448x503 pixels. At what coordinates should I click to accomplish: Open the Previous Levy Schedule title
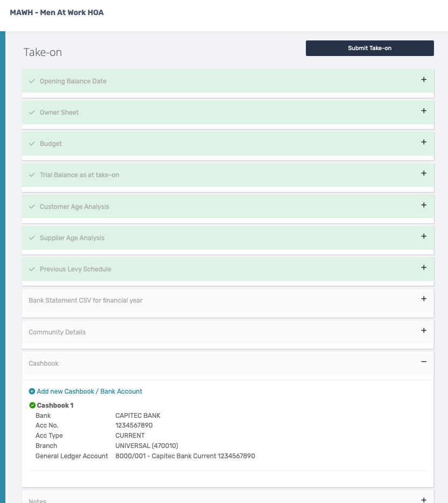pos(75,269)
